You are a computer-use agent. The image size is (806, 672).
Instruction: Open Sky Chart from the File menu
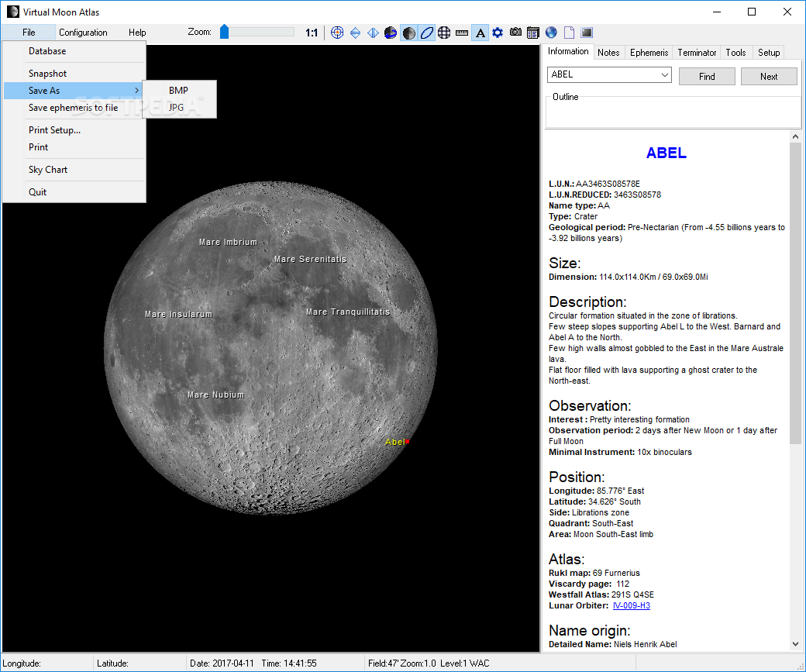(x=74, y=170)
